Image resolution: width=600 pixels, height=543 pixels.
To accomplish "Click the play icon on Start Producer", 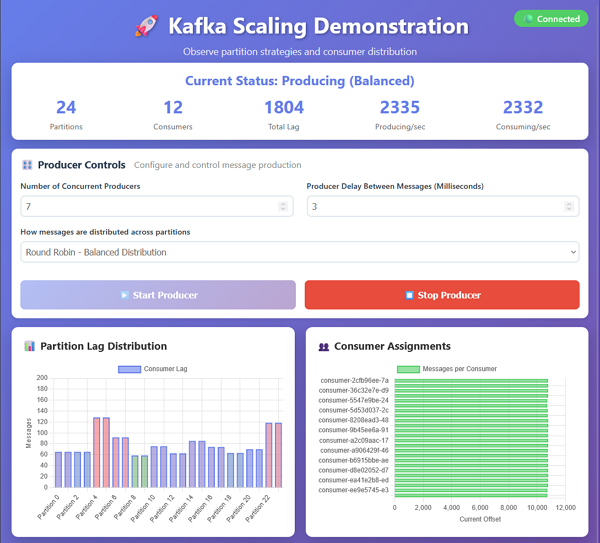I will (x=124, y=295).
